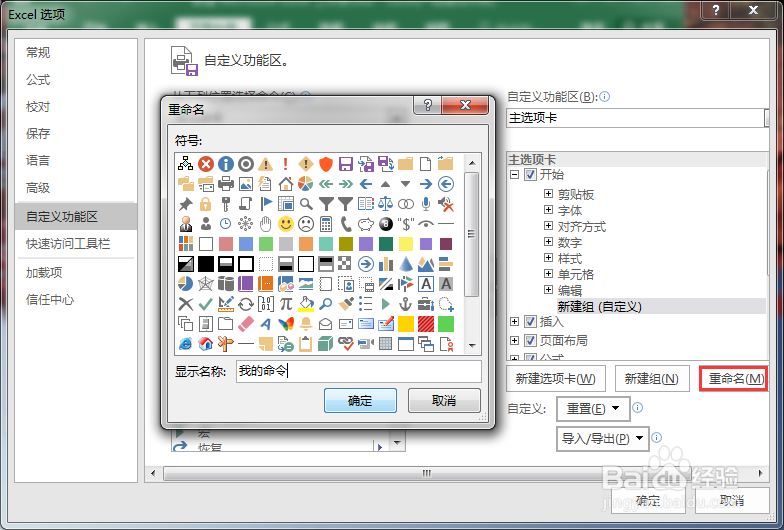This screenshot has height=530, width=784.
Task: Pick the house symbol in the symbol grid
Action: click(286, 184)
